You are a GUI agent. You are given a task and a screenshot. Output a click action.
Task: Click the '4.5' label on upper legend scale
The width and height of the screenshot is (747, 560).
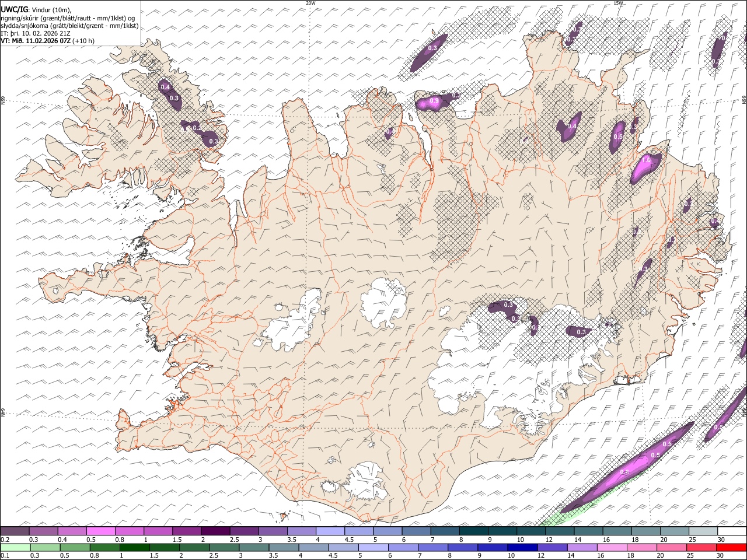point(349,540)
